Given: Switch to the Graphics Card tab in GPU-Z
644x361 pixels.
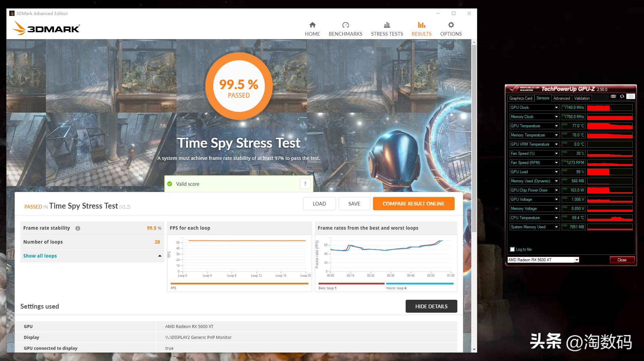Looking at the screenshot, I should (x=521, y=98).
